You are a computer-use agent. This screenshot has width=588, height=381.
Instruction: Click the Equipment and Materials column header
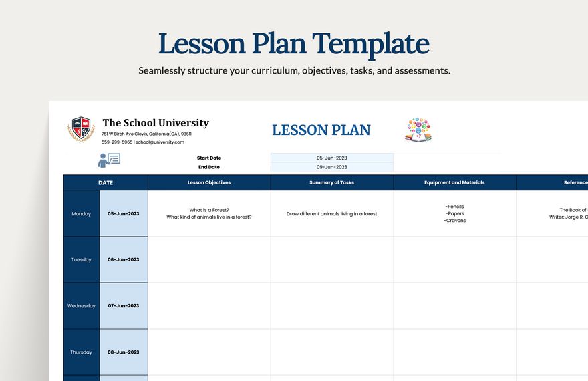(454, 182)
